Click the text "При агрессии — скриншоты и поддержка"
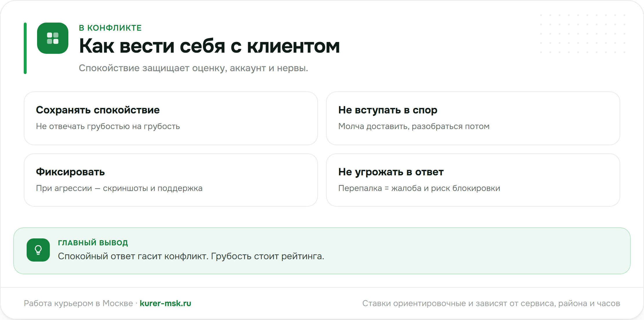 (119, 188)
